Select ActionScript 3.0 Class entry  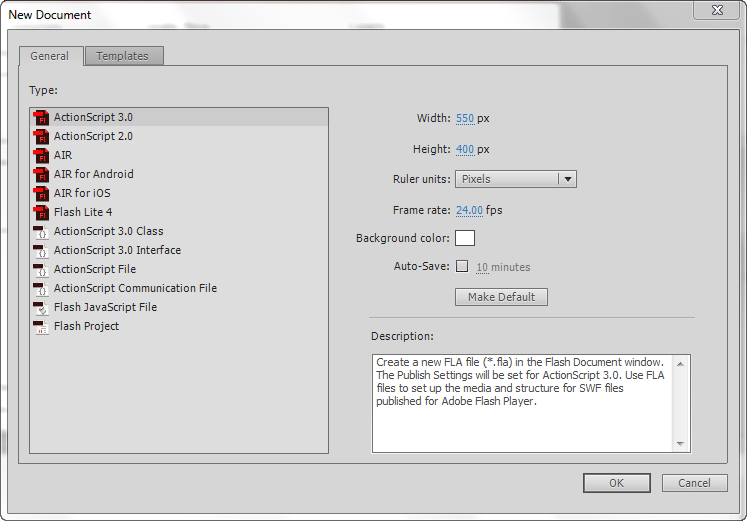click(x=179, y=231)
